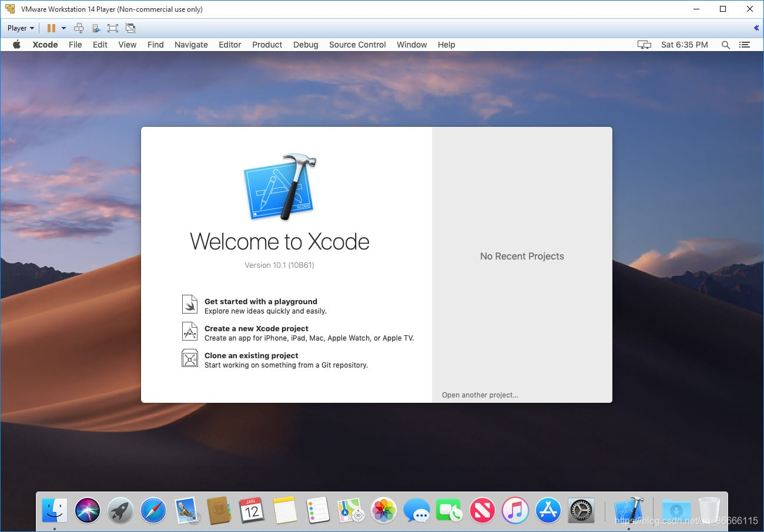Click the Clone existing project Git icon
The width and height of the screenshot is (764, 532).
189,359
